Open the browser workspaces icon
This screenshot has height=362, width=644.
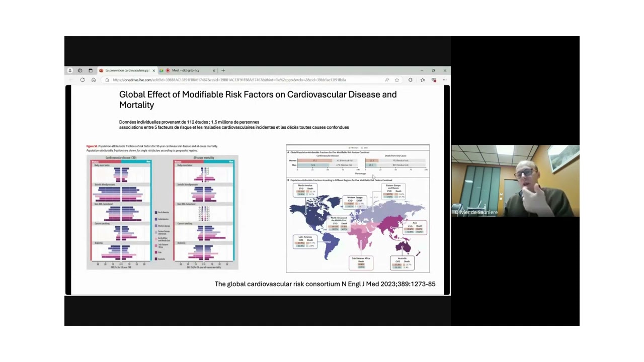pos(80,70)
